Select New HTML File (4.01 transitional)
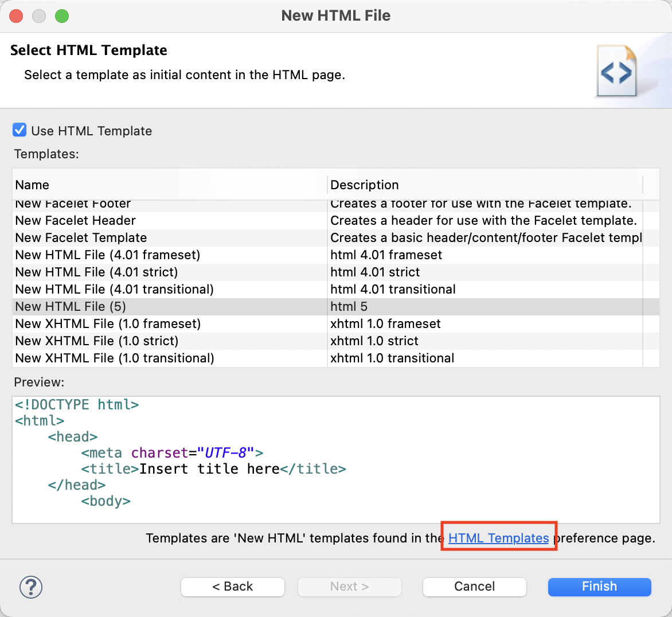The height and width of the screenshot is (617, 672). coord(114,290)
